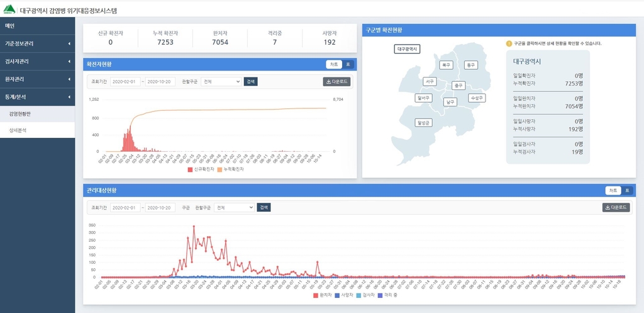Click the green logo in the header

click(9, 11)
